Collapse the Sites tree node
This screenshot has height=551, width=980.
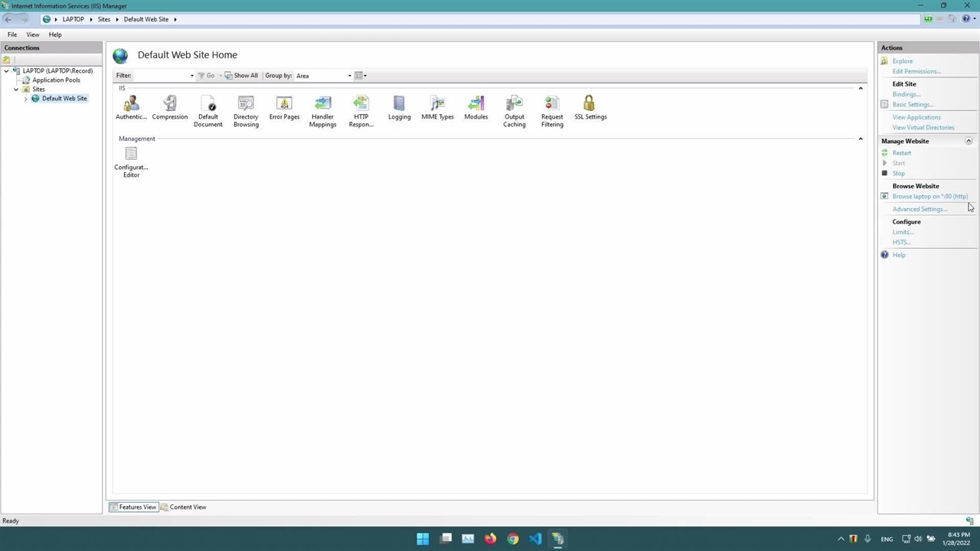[x=16, y=90]
